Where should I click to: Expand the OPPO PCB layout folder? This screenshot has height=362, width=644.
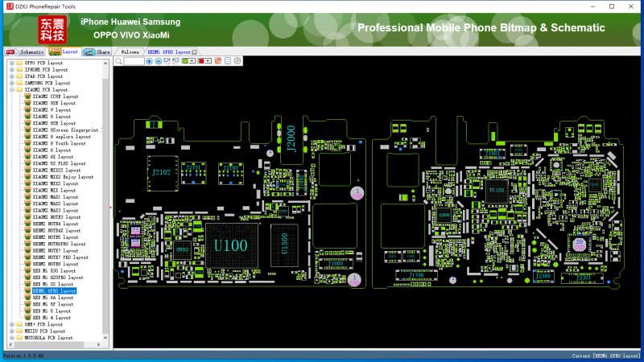(x=11, y=63)
